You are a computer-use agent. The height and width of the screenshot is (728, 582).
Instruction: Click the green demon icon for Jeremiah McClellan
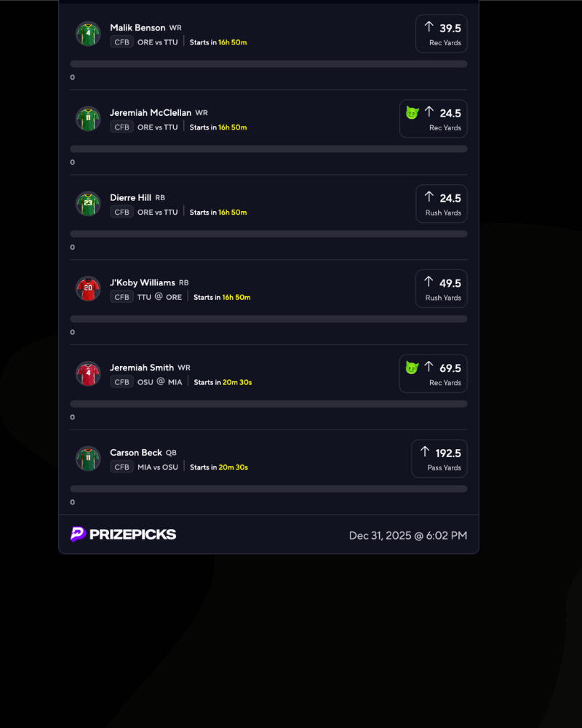click(x=412, y=113)
